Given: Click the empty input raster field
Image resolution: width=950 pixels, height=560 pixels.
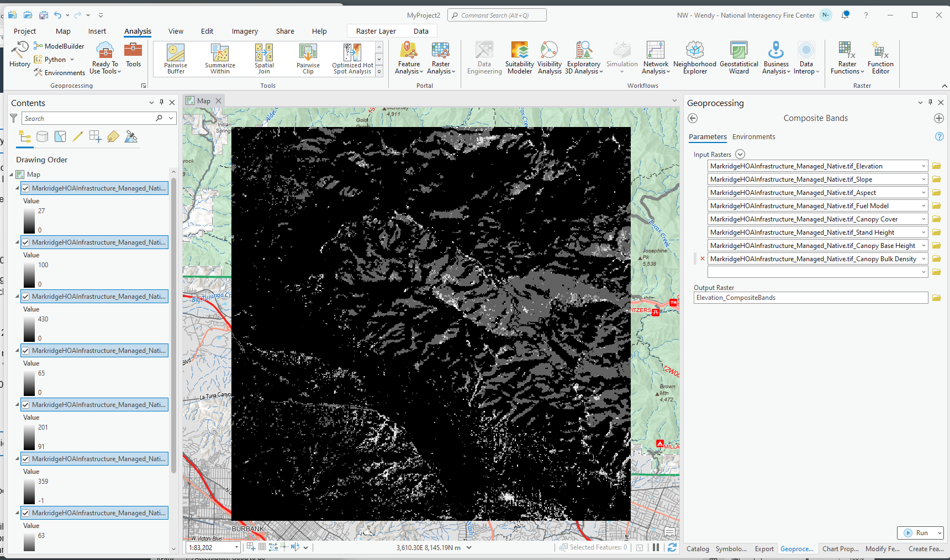Looking at the screenshot, I should [x=814, y=272].
